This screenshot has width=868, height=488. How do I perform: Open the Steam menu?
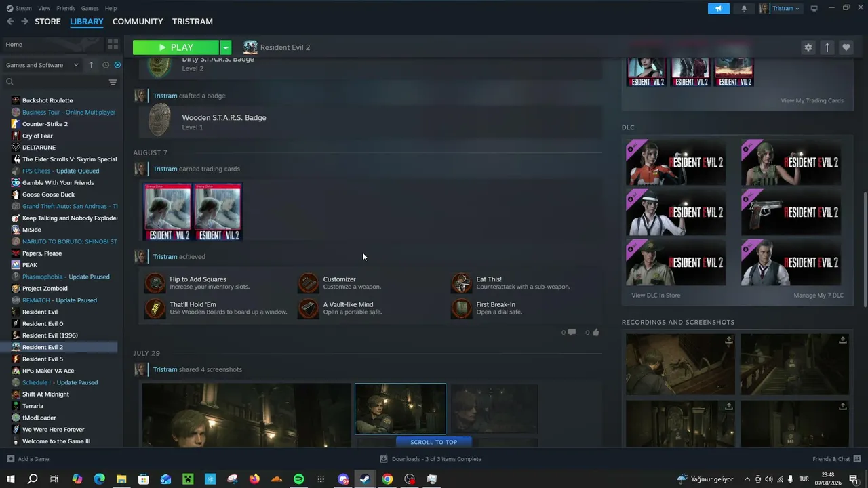pyautogui.click(x=20, y=8)
